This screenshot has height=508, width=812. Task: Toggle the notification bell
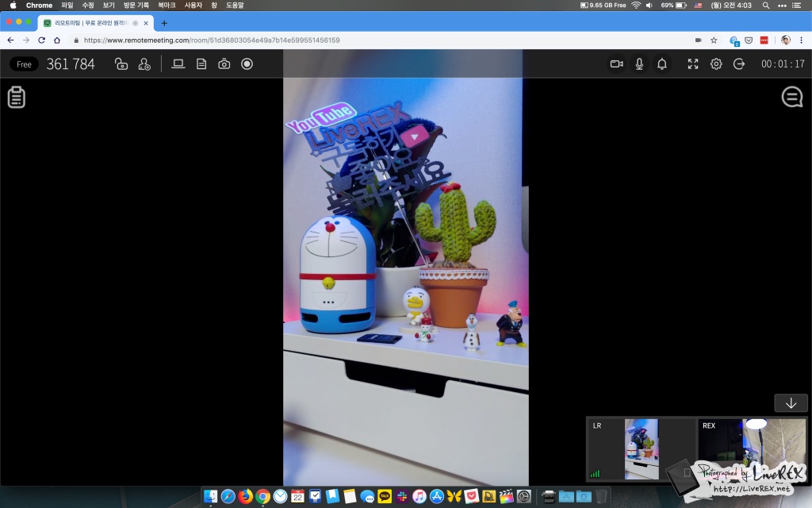(662, 63)
